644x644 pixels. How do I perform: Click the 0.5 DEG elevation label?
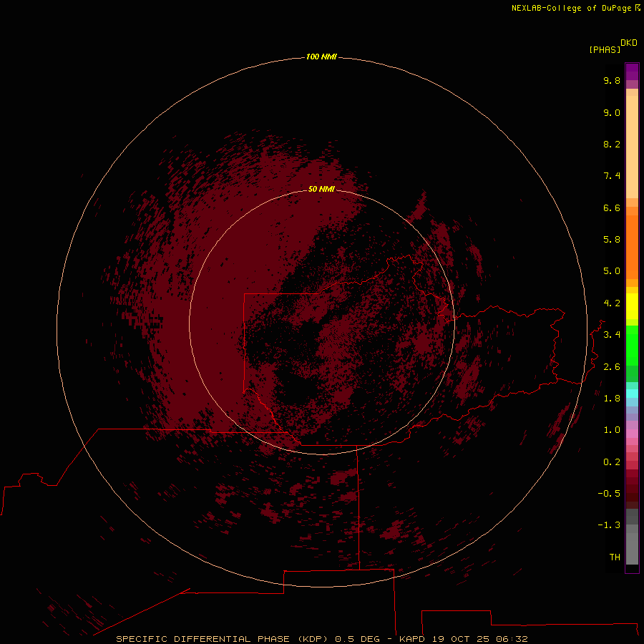357,639
